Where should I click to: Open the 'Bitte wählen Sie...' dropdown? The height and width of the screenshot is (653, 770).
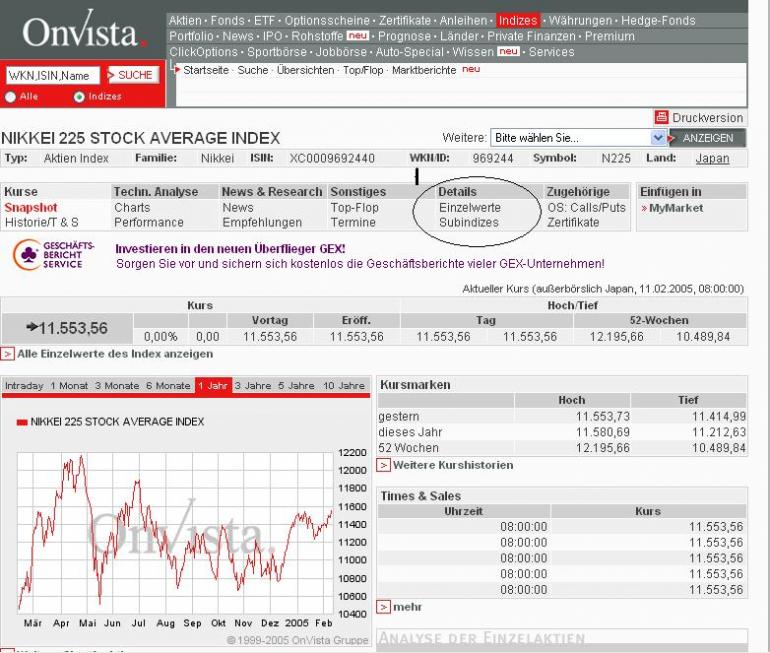tap(578, 138)
